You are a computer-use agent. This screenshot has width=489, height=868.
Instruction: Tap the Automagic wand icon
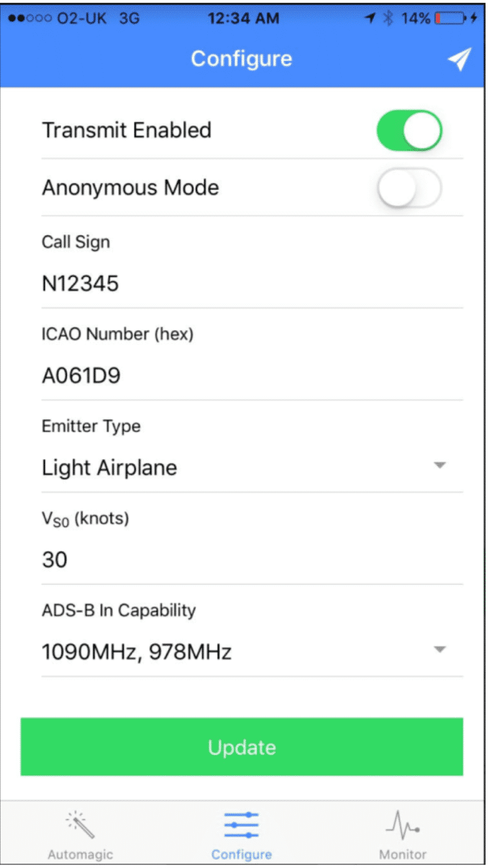point(80,825)
